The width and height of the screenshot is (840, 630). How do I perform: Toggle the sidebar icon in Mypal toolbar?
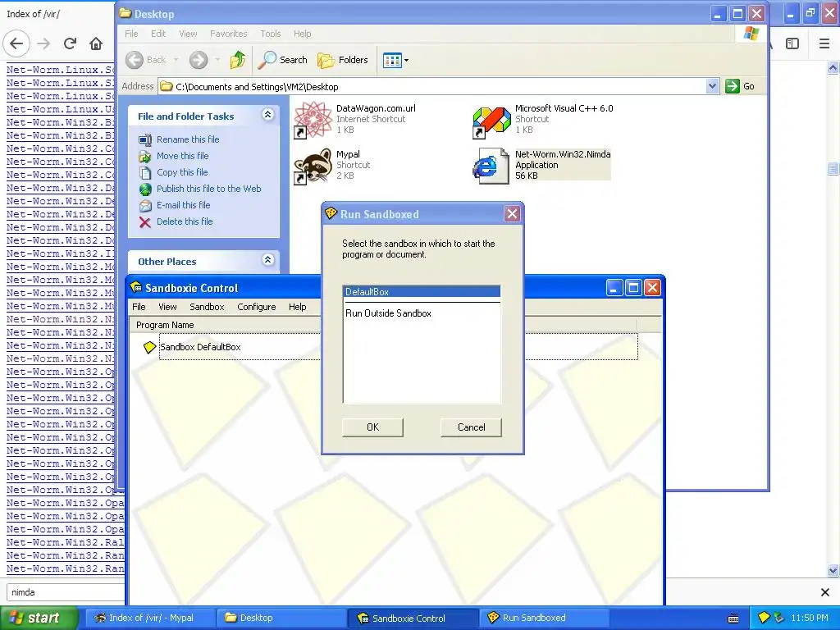point(792,43)
